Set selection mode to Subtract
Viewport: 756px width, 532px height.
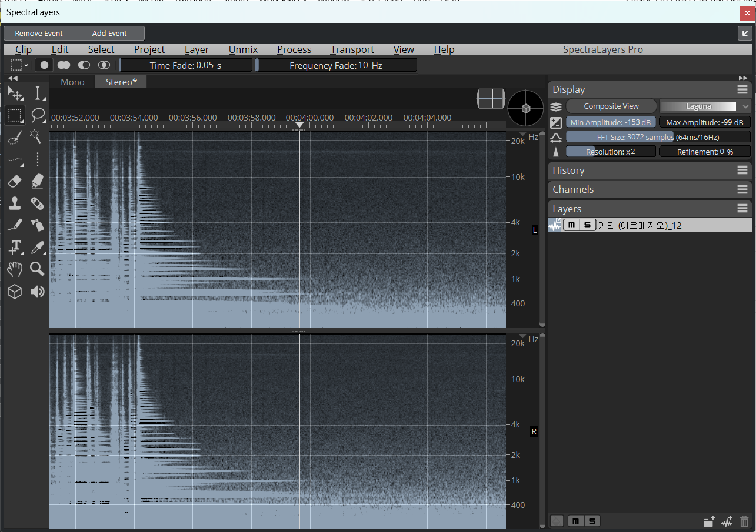point(84,65)
